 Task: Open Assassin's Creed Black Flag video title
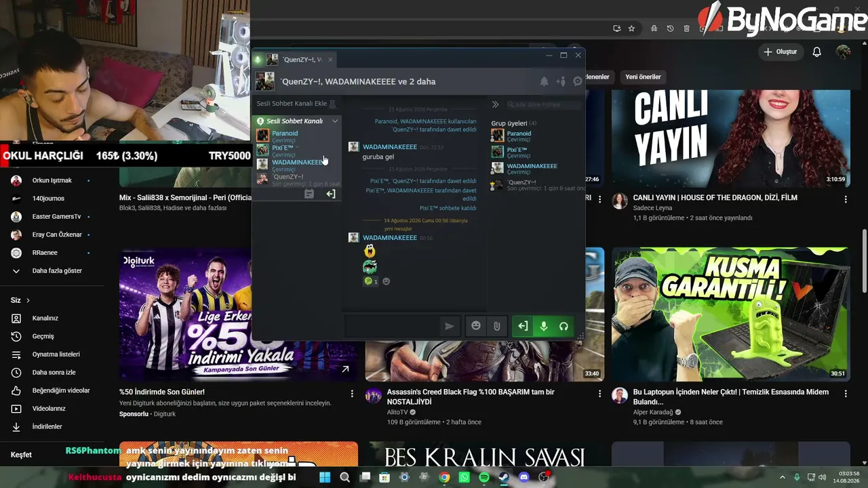coord(471,396)
